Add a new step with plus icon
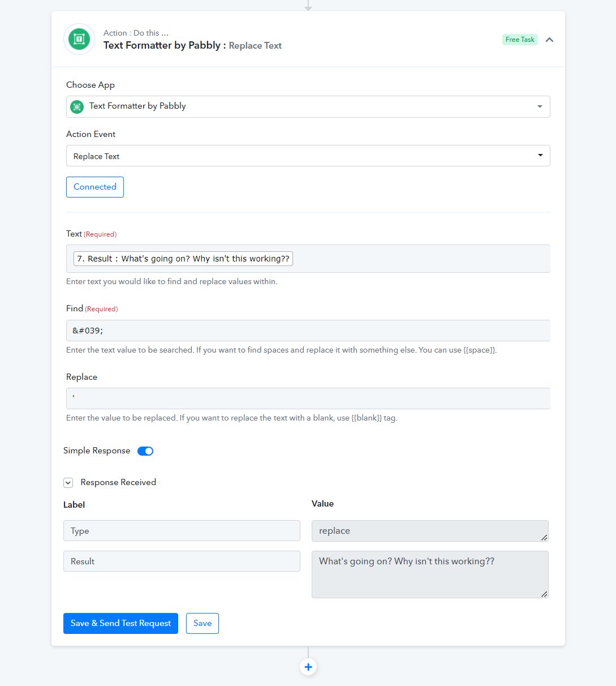Image resolution: width=616 pixels, height=686 pixels. pyautogui.click(x=308, y=667)
